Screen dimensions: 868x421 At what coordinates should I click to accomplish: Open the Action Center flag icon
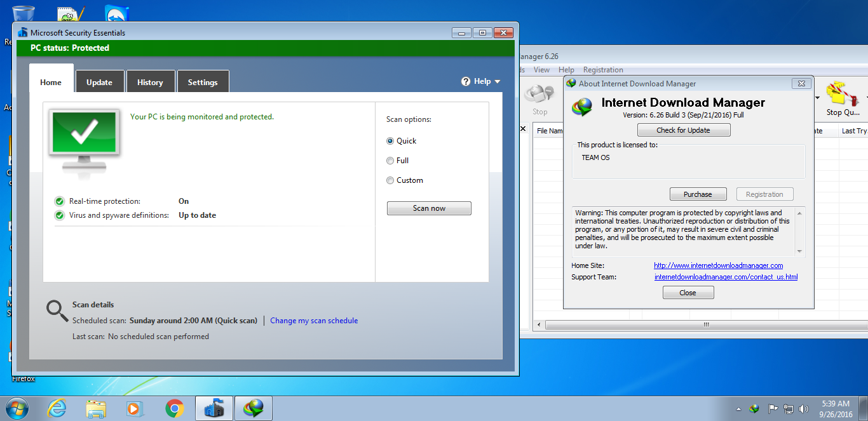point(773,409)
